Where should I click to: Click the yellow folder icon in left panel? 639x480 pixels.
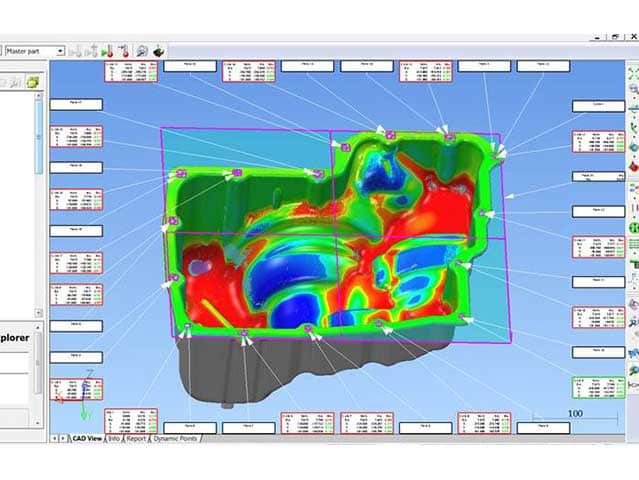(32, 82)
